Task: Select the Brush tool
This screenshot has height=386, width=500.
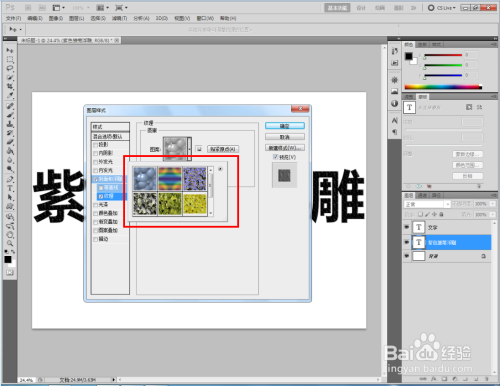Action: pyautogui.click(x=10, y=115)
